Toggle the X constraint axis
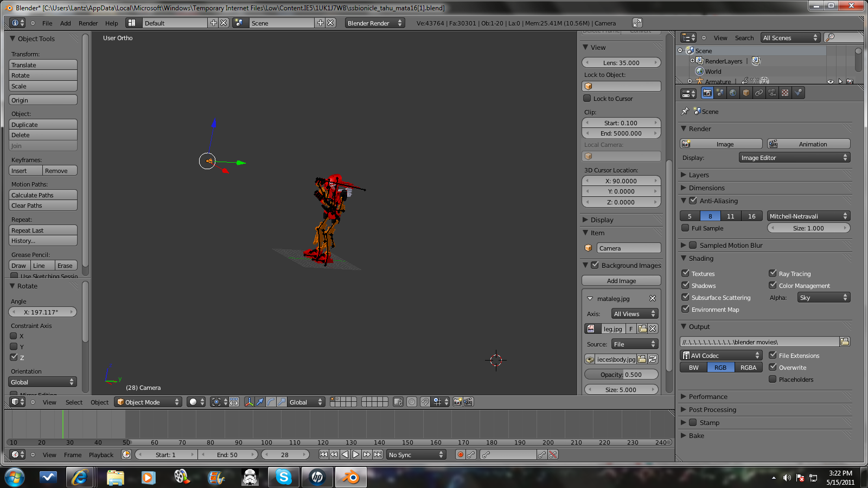Image resolution: width=868 pixels, height=488 pixels. (14, 336)
